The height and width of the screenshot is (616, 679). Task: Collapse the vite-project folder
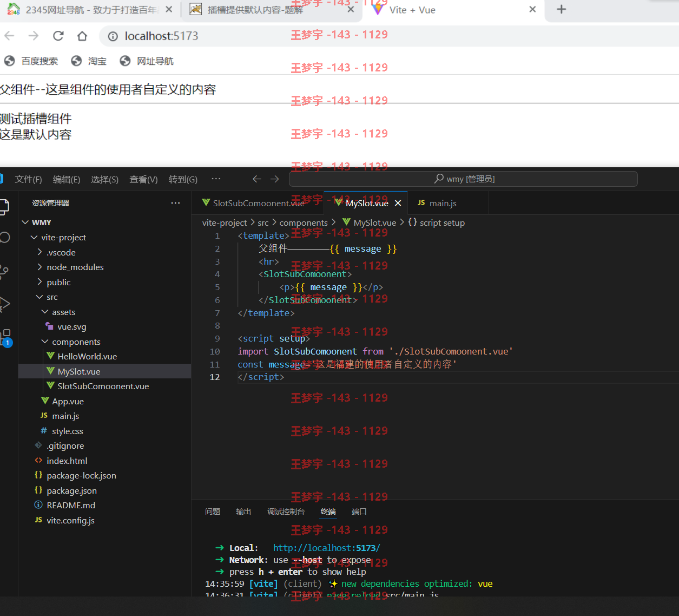click(34, 238)
